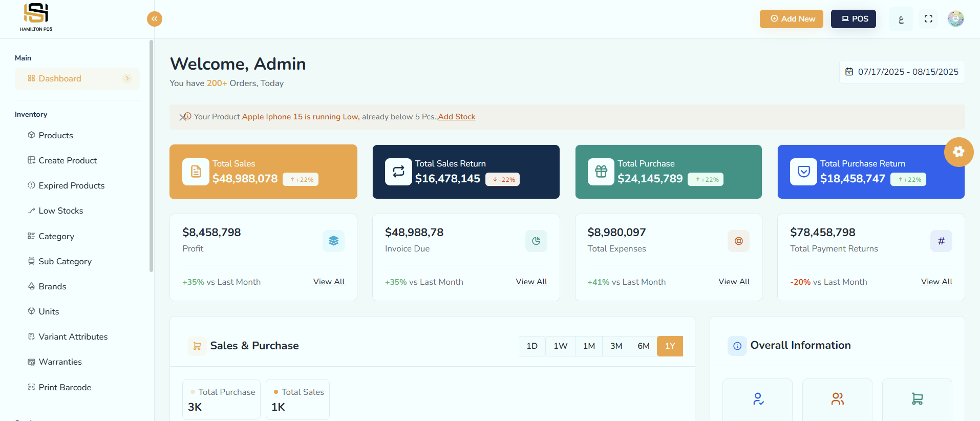Open the language selector in header
Image resolution: width=980 pixels, height=421 pixels.
[x=901, y=19]
